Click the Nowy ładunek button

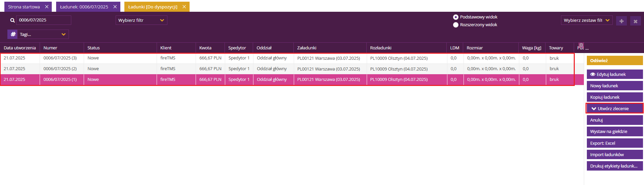point(615,86)
